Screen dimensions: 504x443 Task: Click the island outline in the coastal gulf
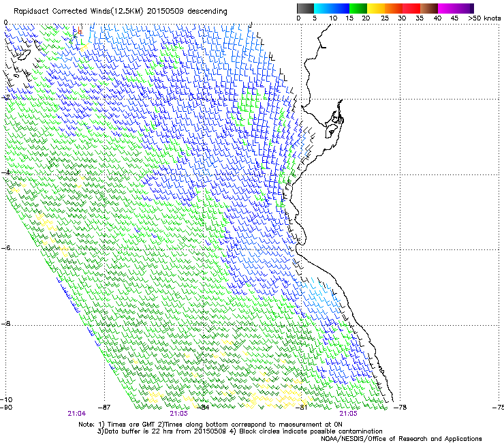(x=331, y=131)
